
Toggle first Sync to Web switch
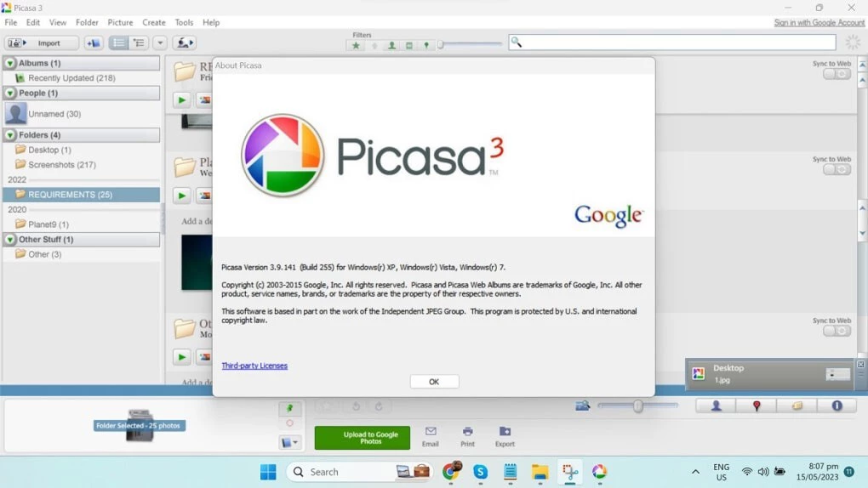click(x=836, y=74)
